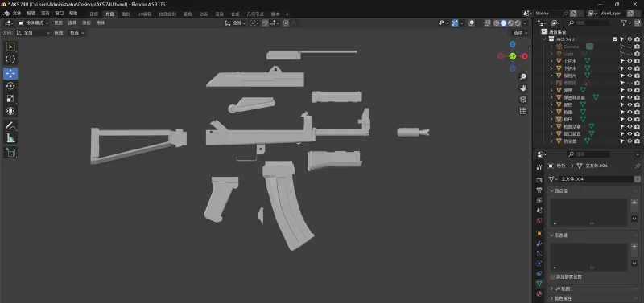Open the 添加 menu in viewport header

[x=86, y=23]
